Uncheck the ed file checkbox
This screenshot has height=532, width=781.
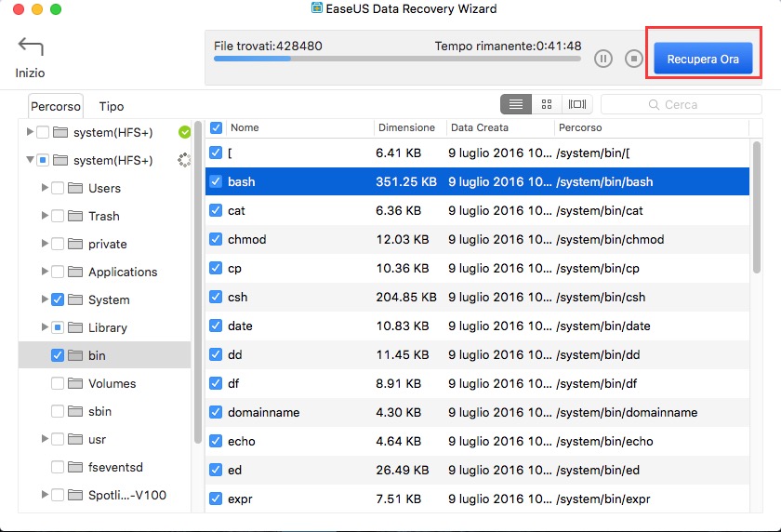click(x=216, y=470)
